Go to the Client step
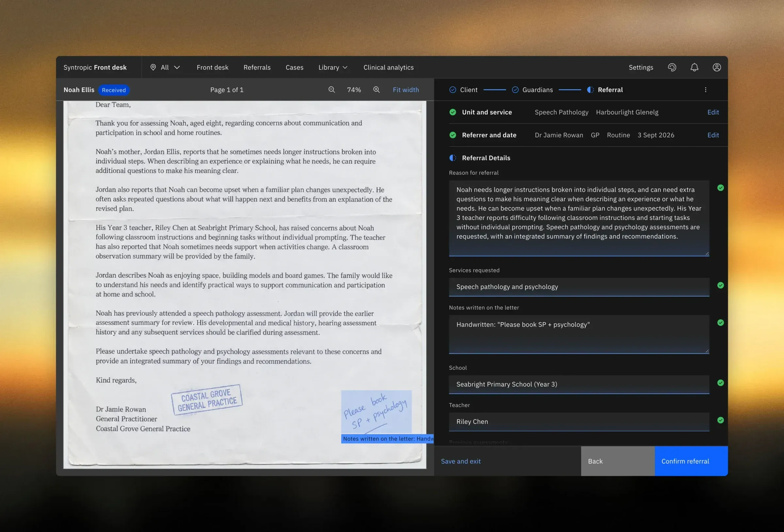 464,90
